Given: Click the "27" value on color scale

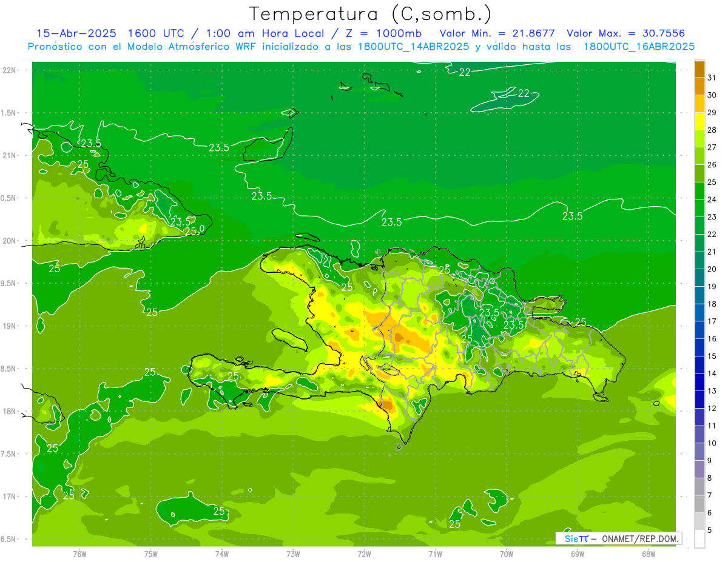Looking at the screenshot, I should (712, 147).
